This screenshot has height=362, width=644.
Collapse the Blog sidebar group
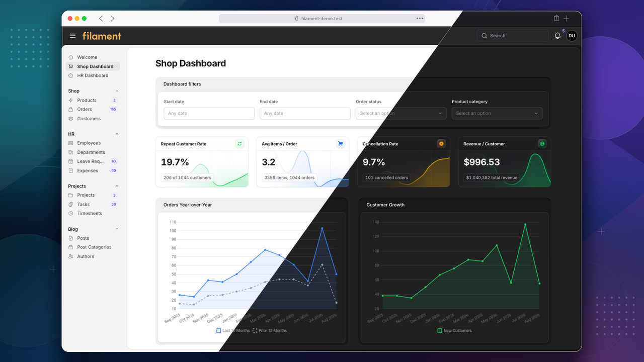117,229
